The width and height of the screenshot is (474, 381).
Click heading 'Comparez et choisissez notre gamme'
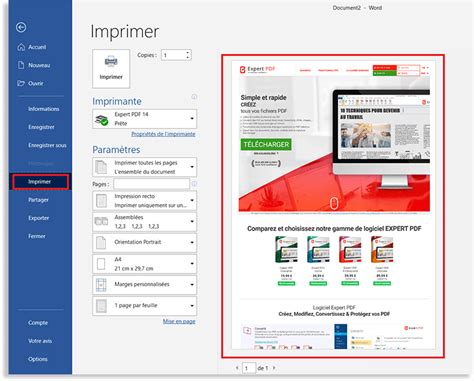[334, 229]
